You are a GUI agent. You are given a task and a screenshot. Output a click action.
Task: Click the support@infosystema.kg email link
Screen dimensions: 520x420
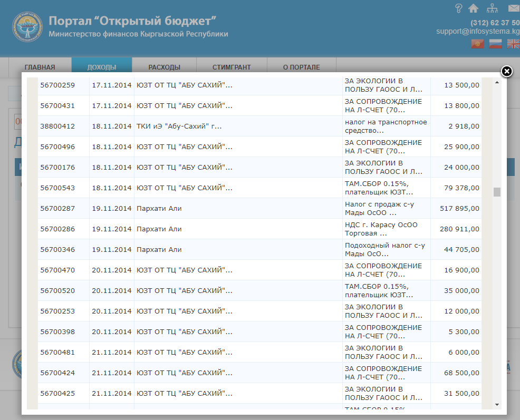pos(477,32)
